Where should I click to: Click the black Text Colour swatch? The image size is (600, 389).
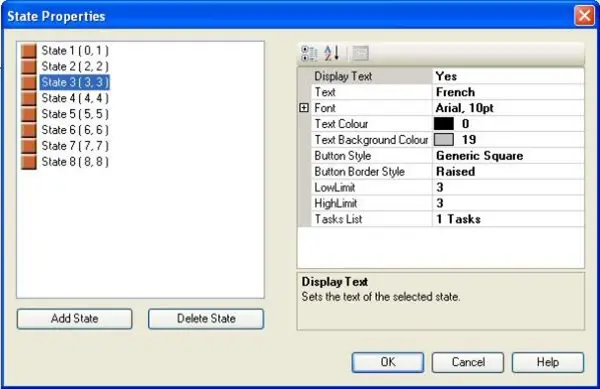(444, 124)
